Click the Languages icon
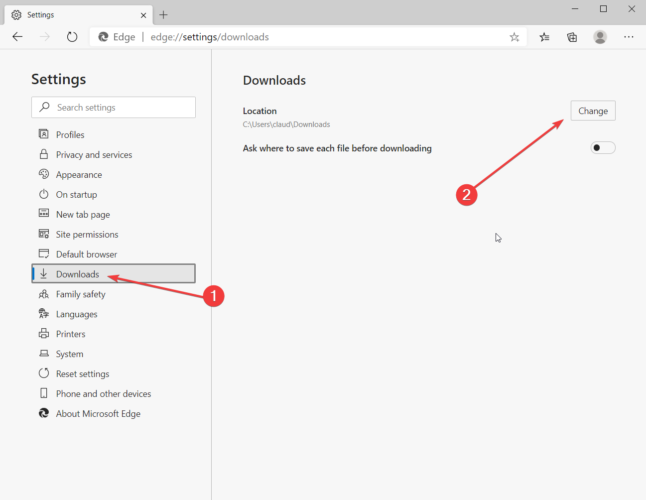Viewport: 646px width, 500px height. 44,313
